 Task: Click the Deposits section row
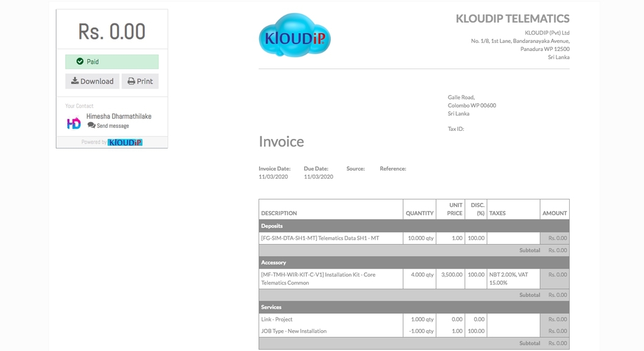[414, 226]
